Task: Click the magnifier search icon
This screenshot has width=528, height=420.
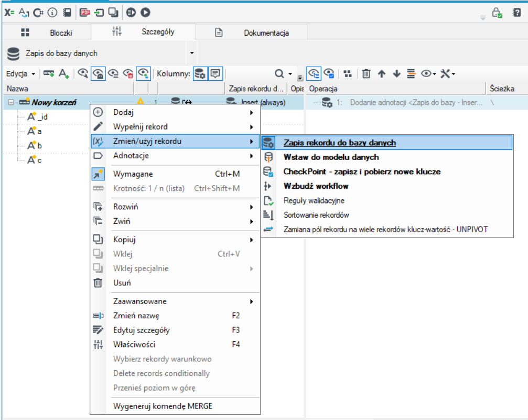Action: 279,73
